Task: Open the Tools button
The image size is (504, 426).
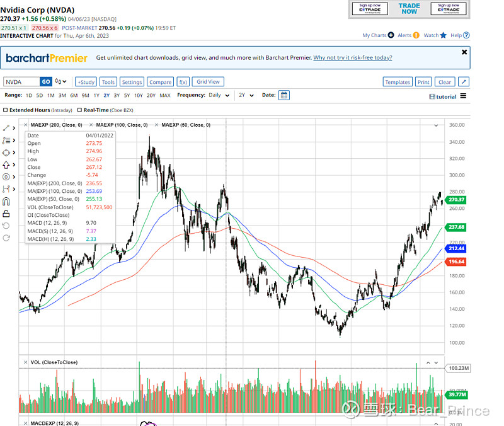Action: tap(108, 82)
